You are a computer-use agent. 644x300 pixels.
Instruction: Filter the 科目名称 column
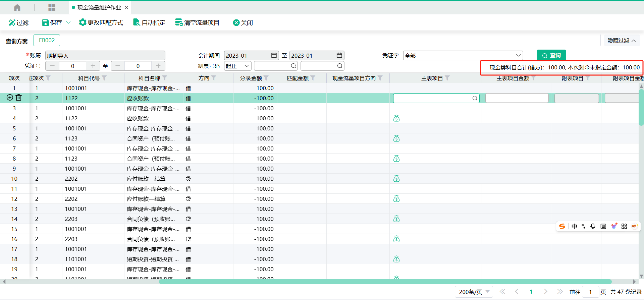pos(165,78)
